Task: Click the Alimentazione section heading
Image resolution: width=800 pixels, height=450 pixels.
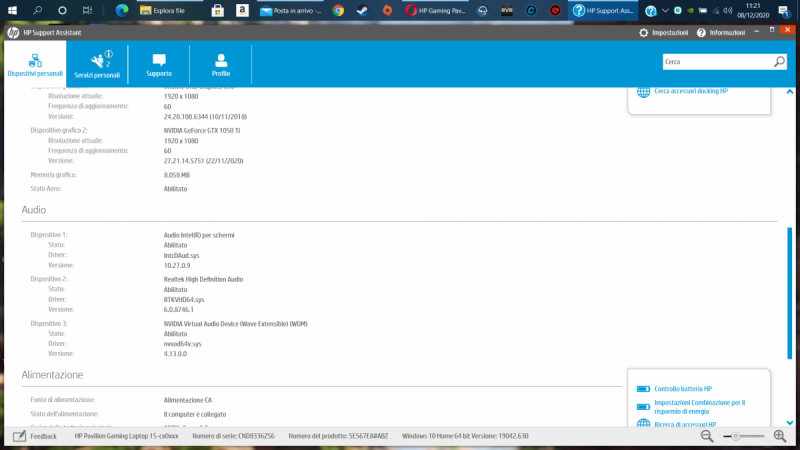Action: point(52,374)
